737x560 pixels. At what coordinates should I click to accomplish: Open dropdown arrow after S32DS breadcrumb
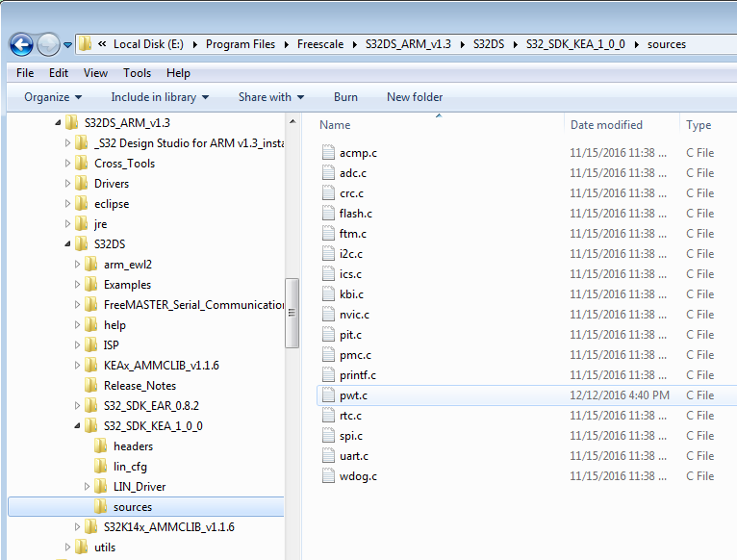coord(515,44)
